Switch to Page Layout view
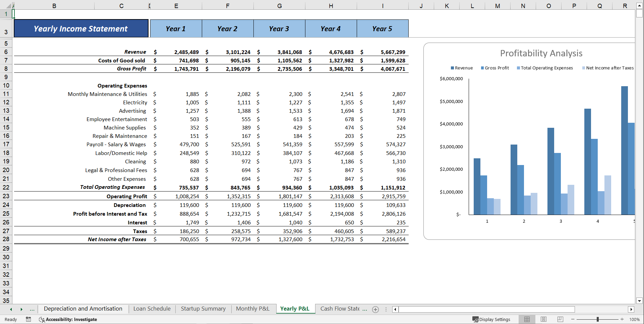This screenshot has width=644, height=324. pyautogui.click(x=544, y=319)
